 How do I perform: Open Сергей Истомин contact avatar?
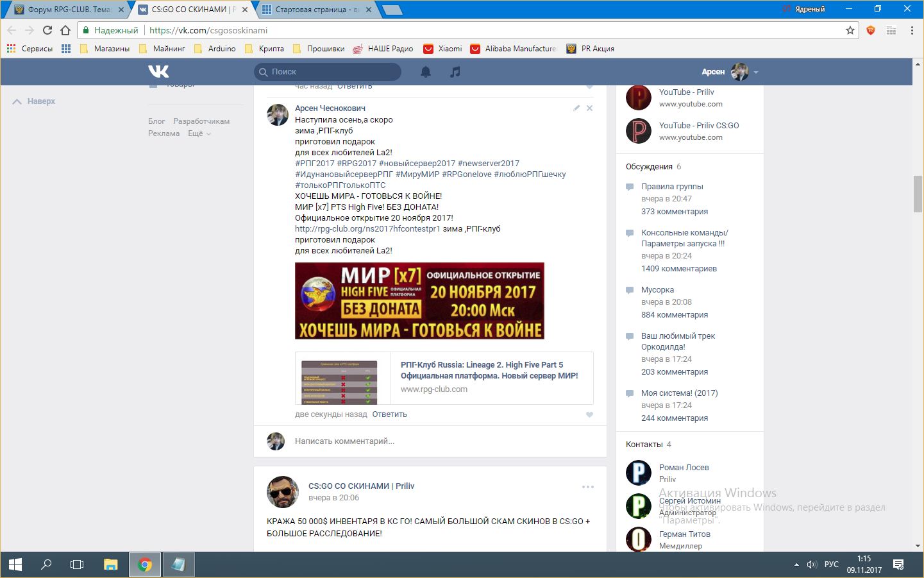[x=639, y=506]
